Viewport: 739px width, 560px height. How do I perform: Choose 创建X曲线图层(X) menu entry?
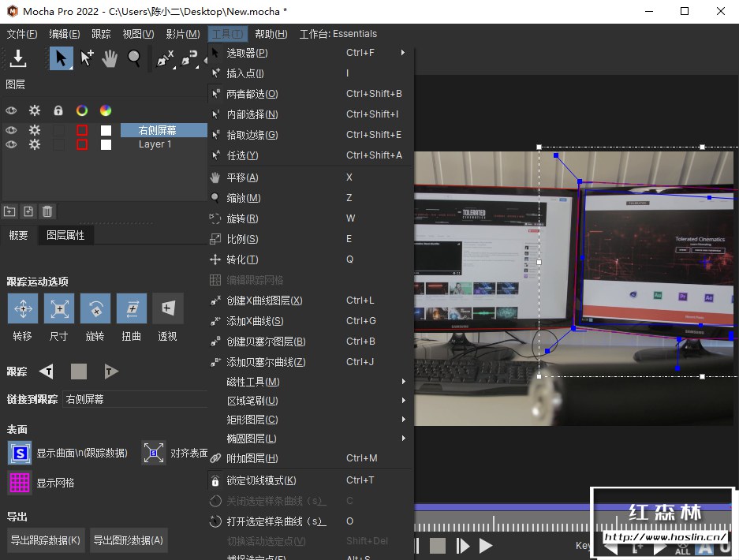(311, 301)
